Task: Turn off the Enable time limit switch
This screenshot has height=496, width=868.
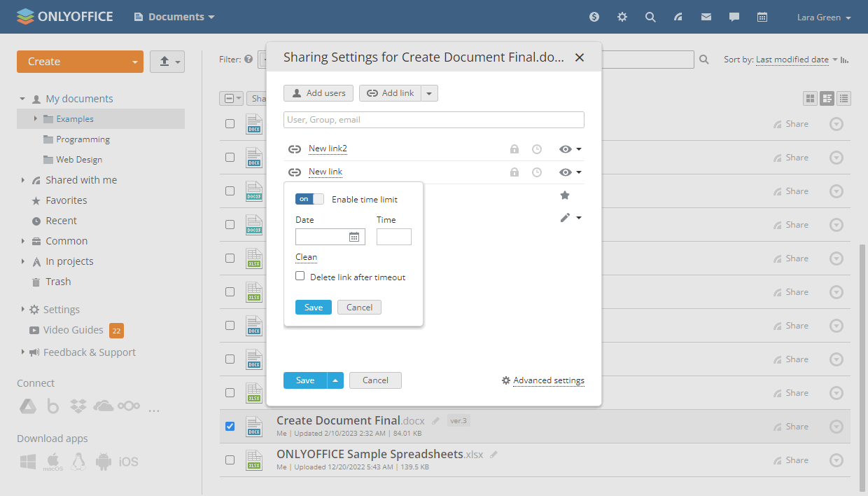Action: point(309,199)
